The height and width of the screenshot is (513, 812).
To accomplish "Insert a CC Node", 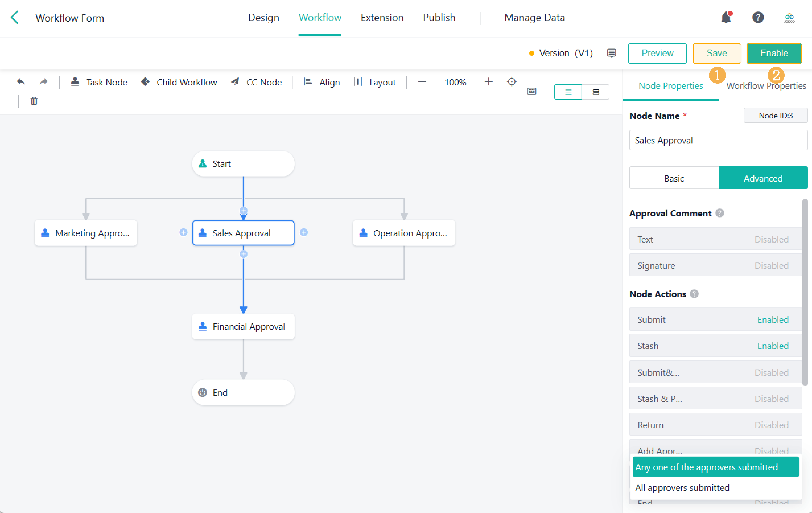I will coord(257,82).
